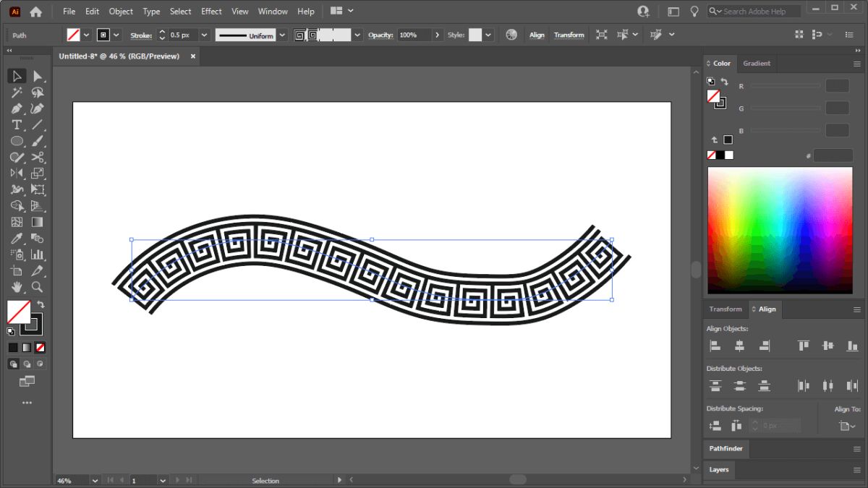Switch to Draw Behind mode
868x488 pixels.
click(x=27, y=364)
